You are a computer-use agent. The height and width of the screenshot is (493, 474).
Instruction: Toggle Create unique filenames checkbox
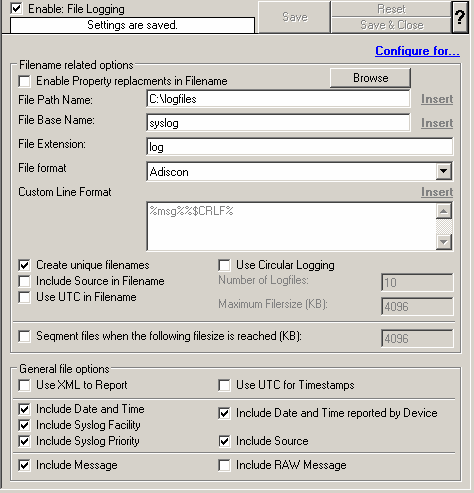point(24,265)
